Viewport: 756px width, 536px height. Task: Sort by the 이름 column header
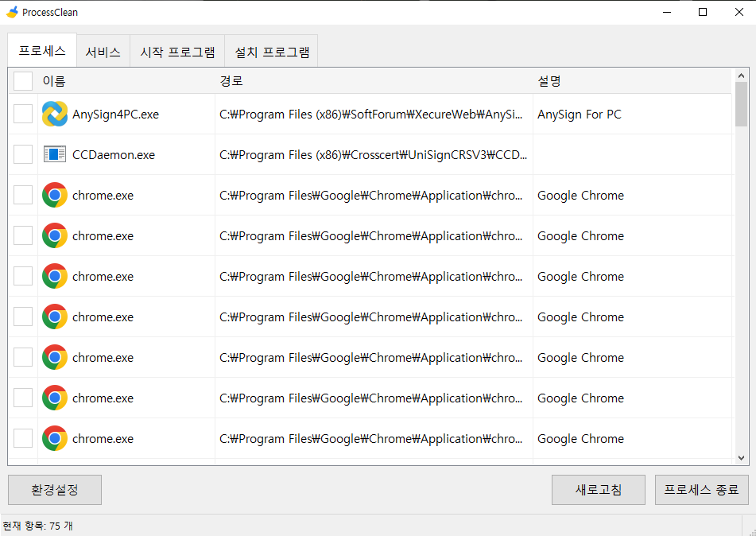(x=126, y=81)
